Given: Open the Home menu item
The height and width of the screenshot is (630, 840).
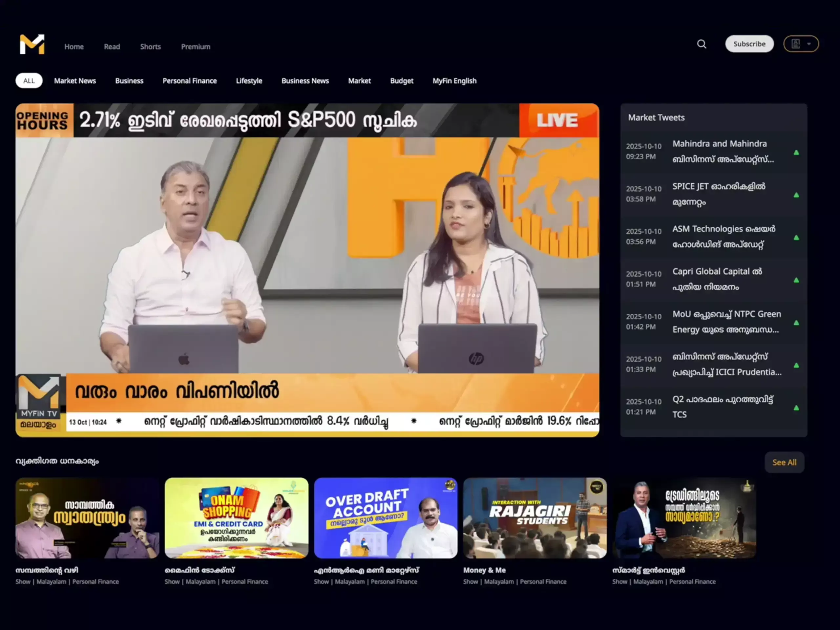Looking at the screenshot, I should [x=74, y=46].
